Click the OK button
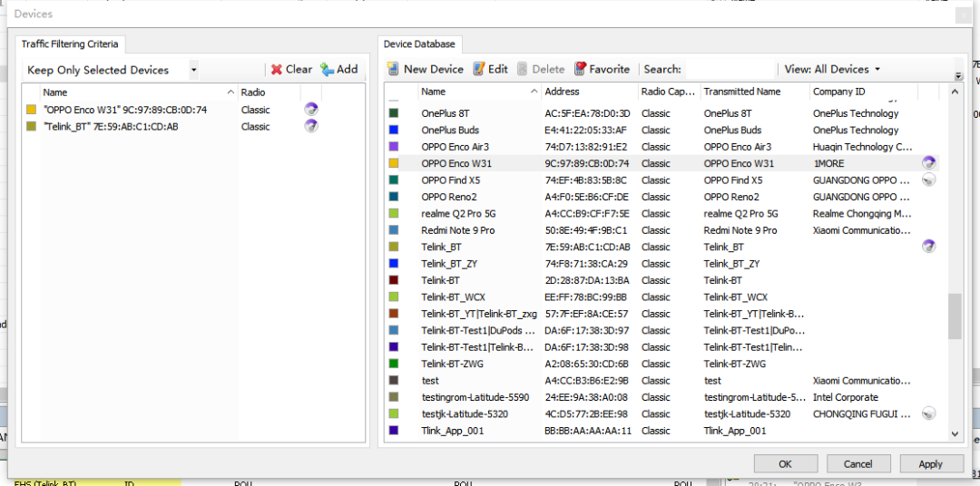The image size is (980, 486). [786, 464]
